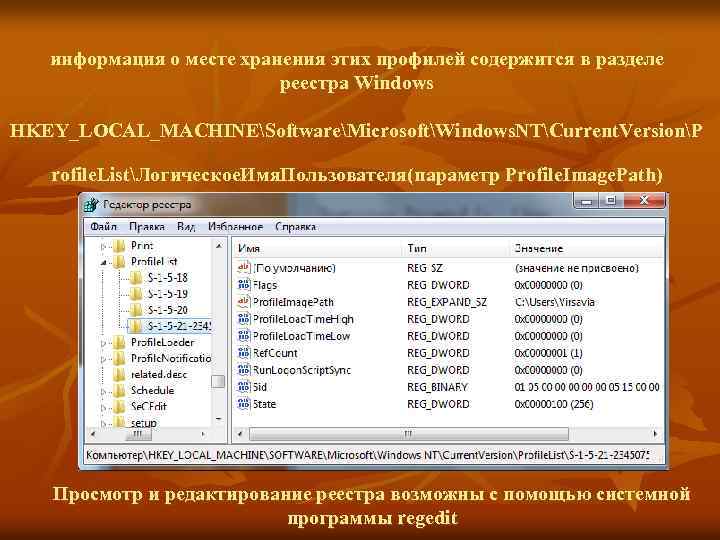The width and height of the screenshot is (720, 540).
Task: Click the values pane horizontal scrollbar thumb
Action: (x=409, y=433)
